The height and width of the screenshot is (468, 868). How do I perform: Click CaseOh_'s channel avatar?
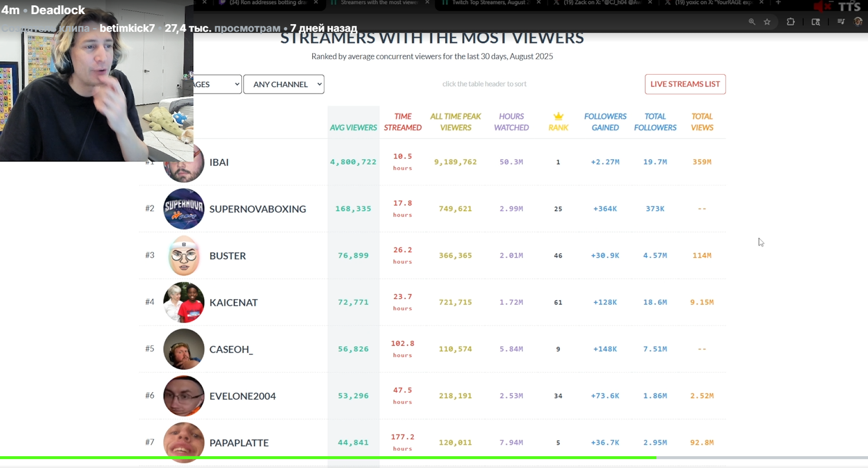[184, 349]
